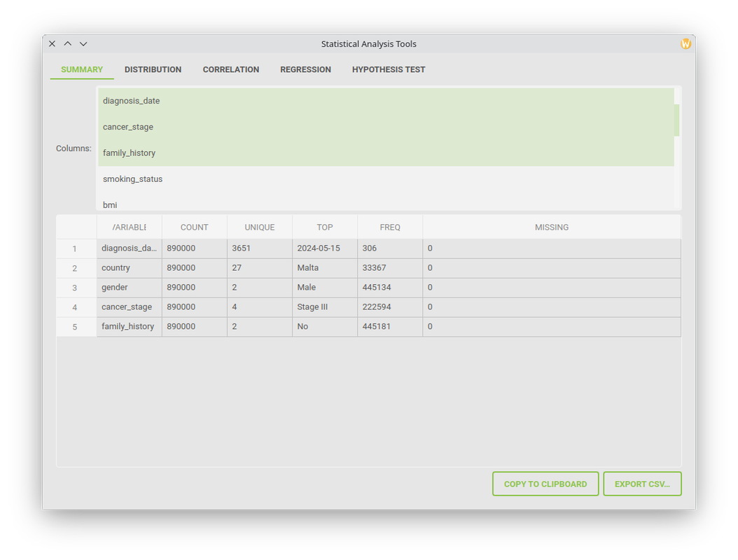738x560 pixels.
Task: Click the No top value cell
Action: (x=325, y=327)
